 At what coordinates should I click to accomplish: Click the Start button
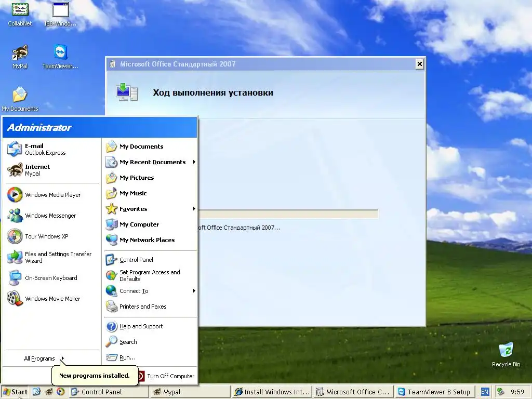pos(15,392)
